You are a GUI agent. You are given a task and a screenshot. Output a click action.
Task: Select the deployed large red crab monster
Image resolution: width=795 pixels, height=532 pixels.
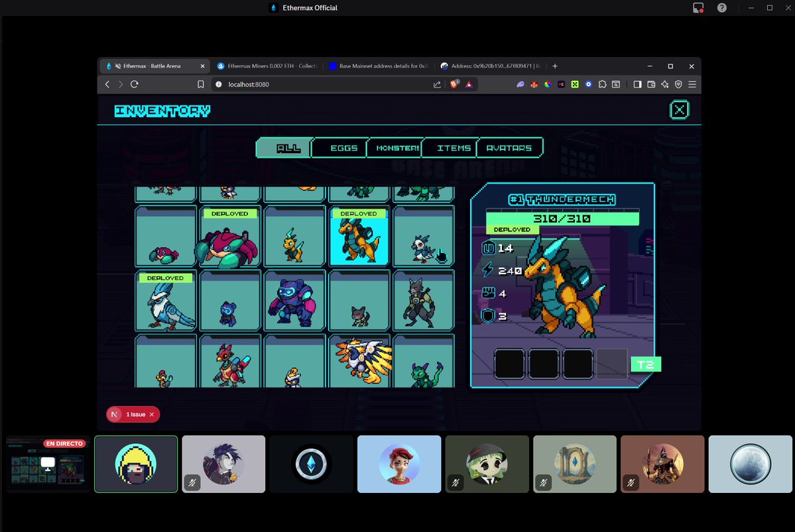tap(229, 236)
